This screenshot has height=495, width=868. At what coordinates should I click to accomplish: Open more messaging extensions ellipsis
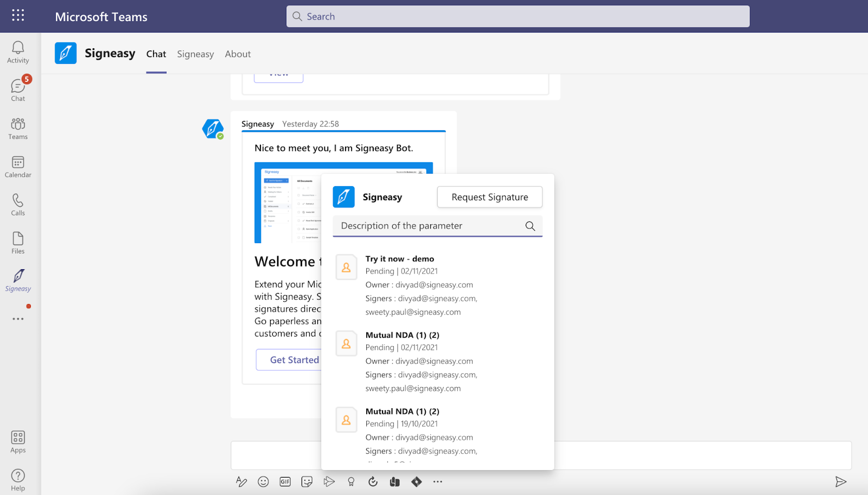pos(438,481)
